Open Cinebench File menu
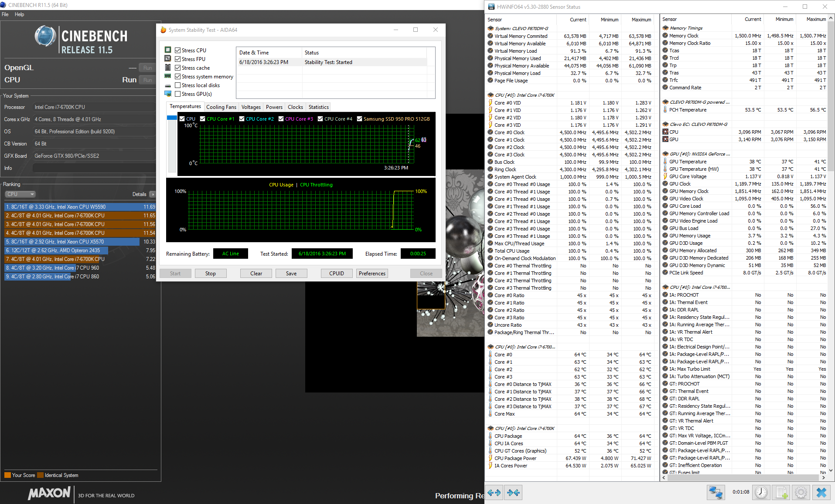Viewport: 835px width, 504px height. [5, 14]
